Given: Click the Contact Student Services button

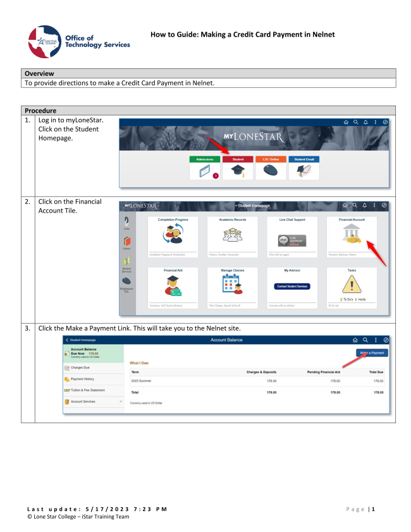Looking at the screenshot, I should click(x=292, y=287).
